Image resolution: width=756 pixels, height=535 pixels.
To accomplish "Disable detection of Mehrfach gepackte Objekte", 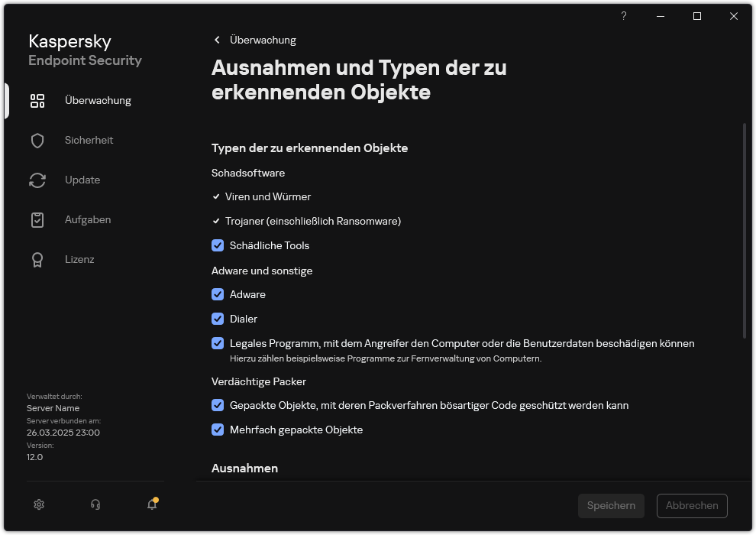I will tap(218, 430).
